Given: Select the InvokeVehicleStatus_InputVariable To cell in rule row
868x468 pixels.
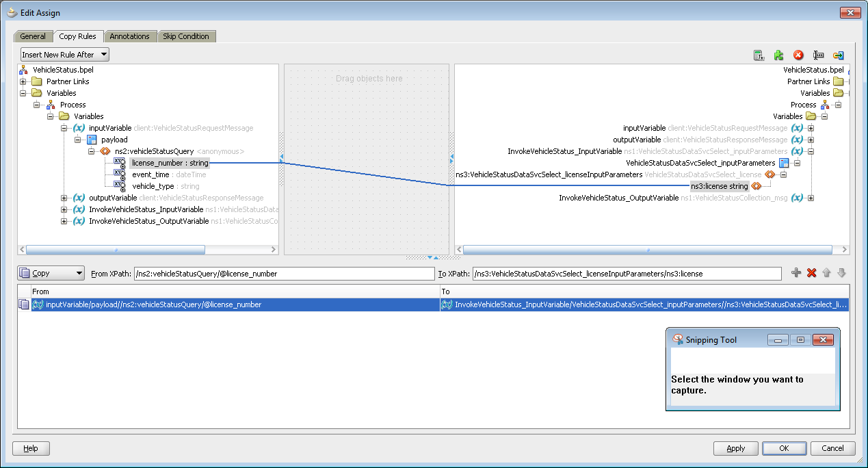Looking at the screenshot, I should (644, 304).
